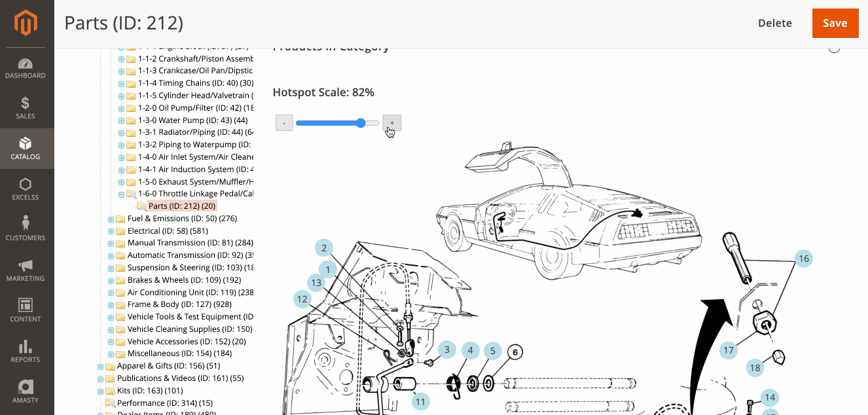The width and height of the screenshot is (868, 415).
Task: Delete the Parts category
Action: pyautogui.click(x=775, y=24)
